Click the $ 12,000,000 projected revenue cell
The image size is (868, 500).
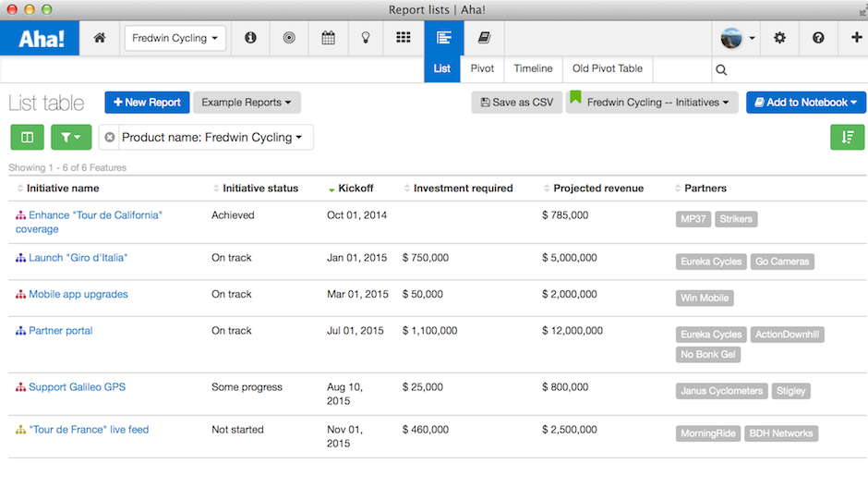(x=573, y=331)
